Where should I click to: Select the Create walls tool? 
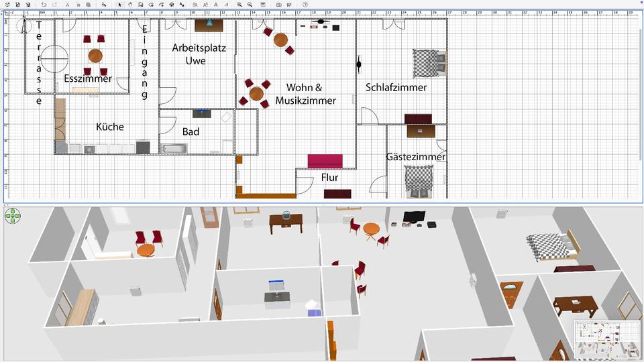141,5
